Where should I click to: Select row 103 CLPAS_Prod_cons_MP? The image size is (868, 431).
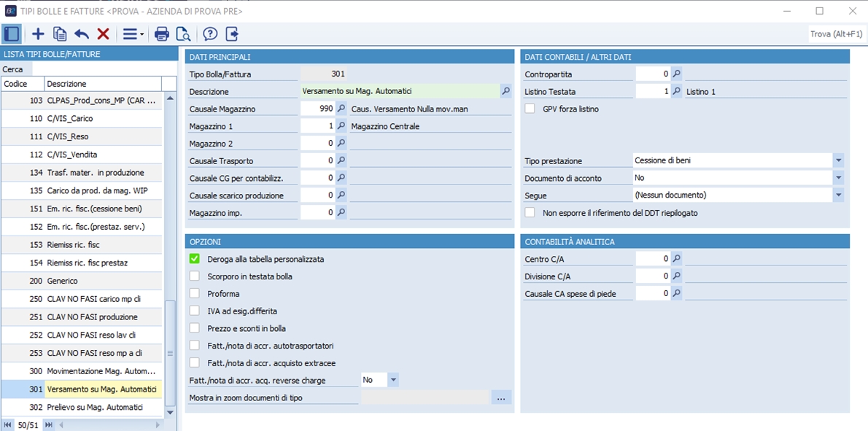click(x=82, y=101)
